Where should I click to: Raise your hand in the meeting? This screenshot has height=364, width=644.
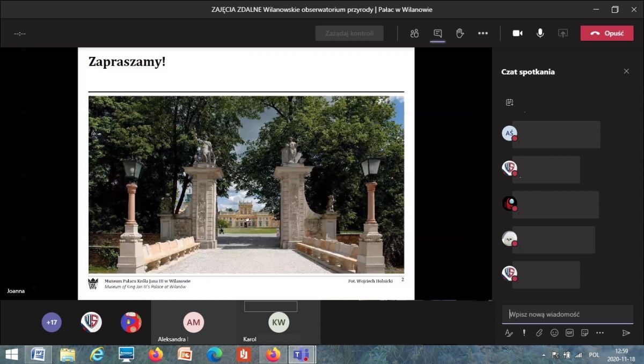(x=460, y=33)
